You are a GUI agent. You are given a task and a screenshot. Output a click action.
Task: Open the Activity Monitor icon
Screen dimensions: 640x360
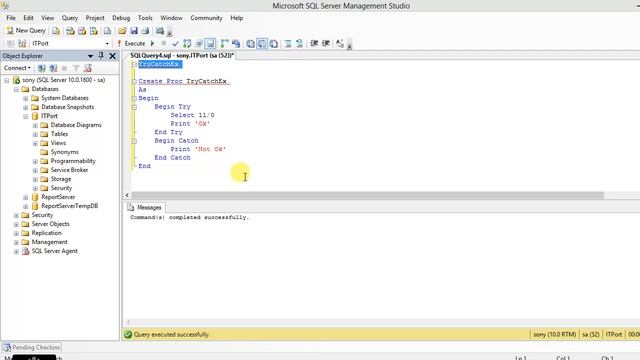(160, 31)
